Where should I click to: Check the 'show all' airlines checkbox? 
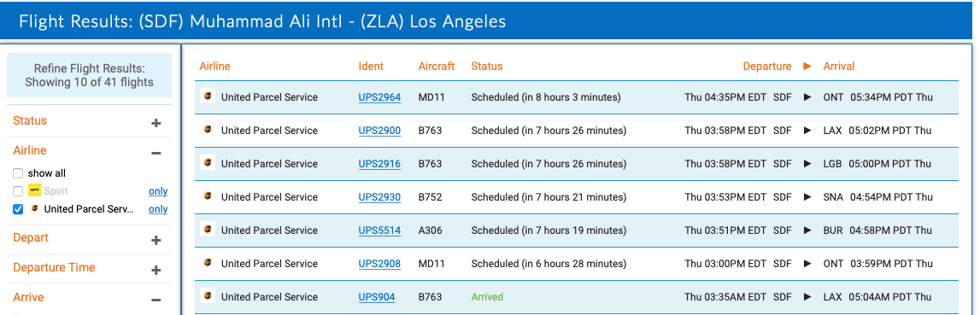tap(18, 173)
